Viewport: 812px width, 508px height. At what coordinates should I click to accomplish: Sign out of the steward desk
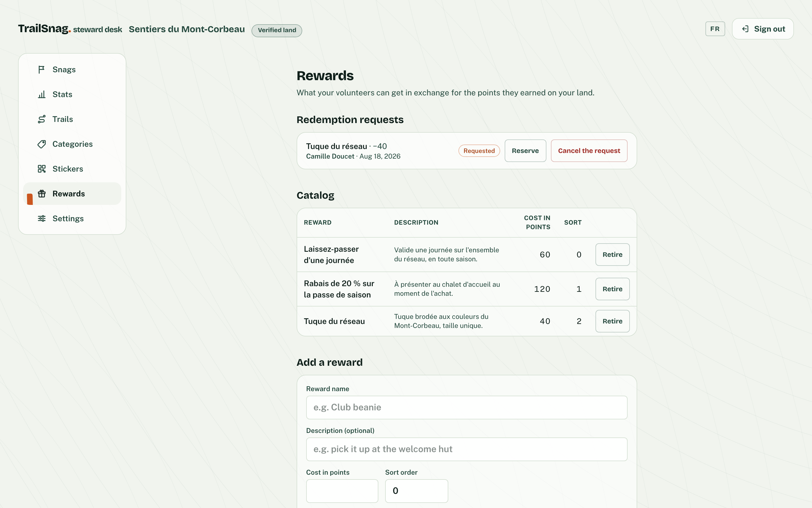[x=763, y=29]
